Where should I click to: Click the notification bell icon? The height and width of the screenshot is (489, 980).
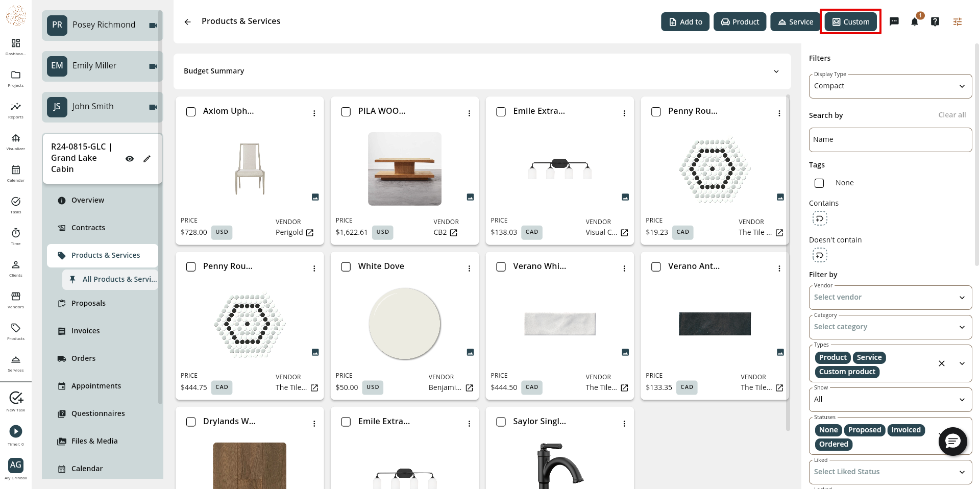[x=915, y=21]
